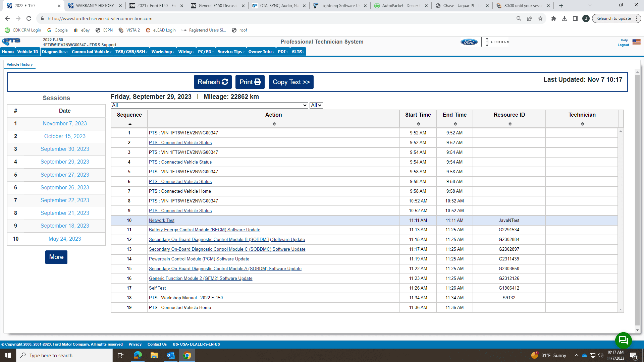Expand the Connected Vehicle menu
Screen dimensions: 644x362
pyautogui.click(x=92, y=52)
